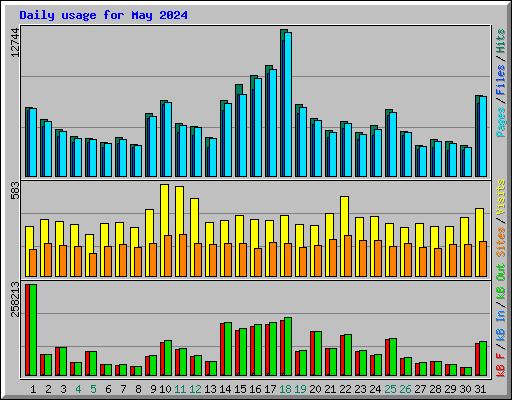Viewport: 512px width, 400px height.
Task: Click day 12 weekend label
Action: (x=195, y=389)
